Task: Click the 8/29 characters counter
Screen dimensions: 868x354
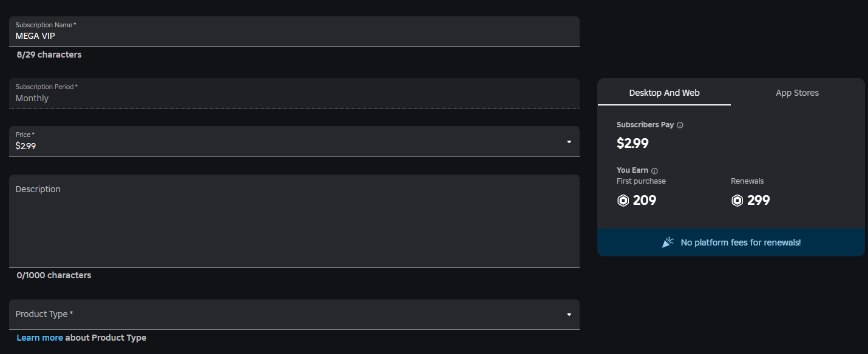Action: tap(49, 54)
